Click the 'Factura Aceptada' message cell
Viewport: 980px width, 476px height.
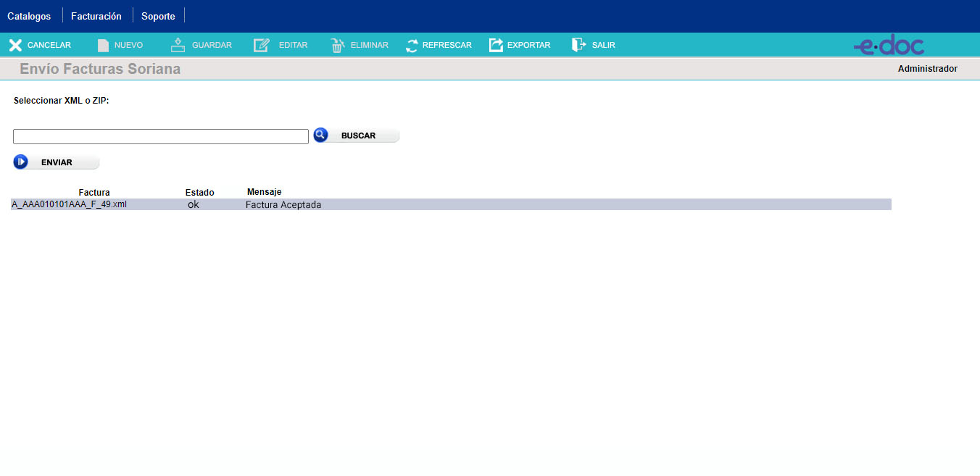(x=283, y=204)
